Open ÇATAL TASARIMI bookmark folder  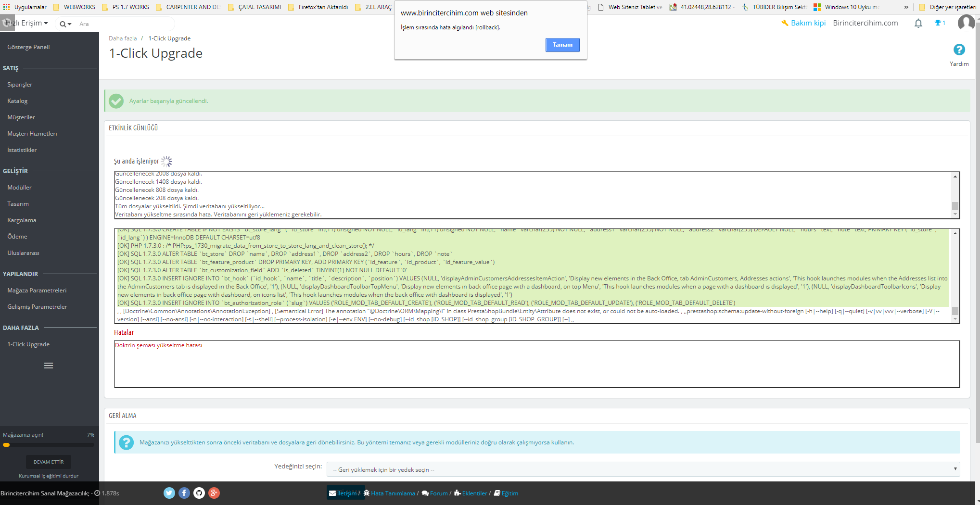point(255,7)
